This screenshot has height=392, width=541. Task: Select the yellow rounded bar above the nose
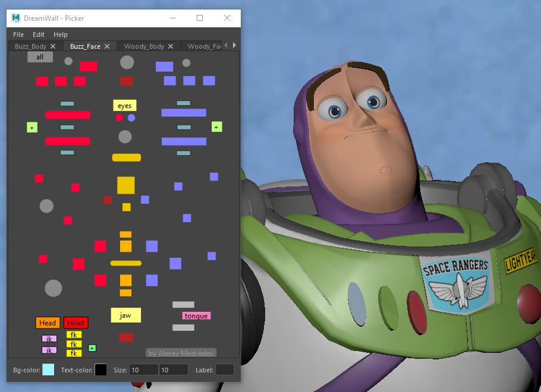click(127, 157)
